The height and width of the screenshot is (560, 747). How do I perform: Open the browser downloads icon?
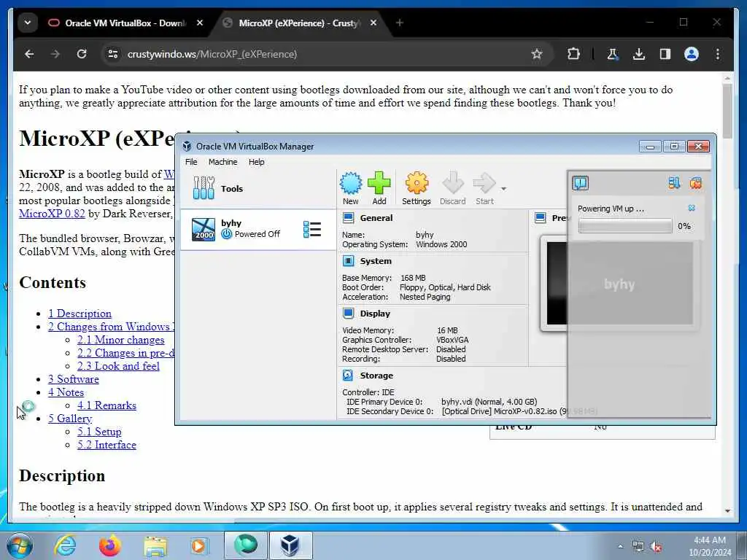(639, 54)
